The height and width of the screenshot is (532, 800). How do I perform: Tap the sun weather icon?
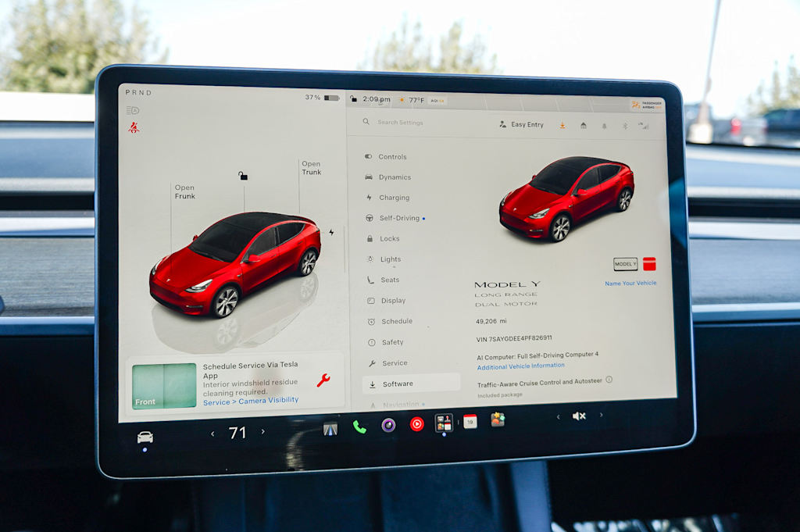(x=402, y=100)
